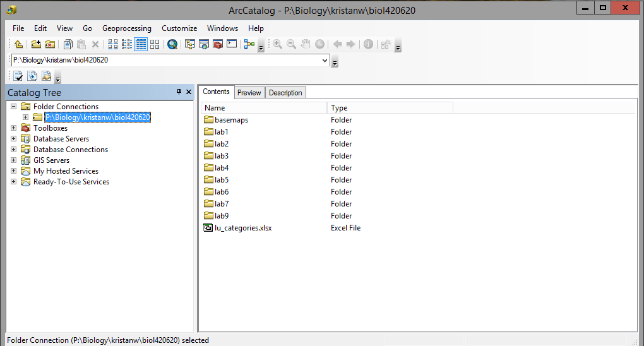Screen dimensions: 644x346
Task: Switch to the Preview tab
Action: pos(249,93)
